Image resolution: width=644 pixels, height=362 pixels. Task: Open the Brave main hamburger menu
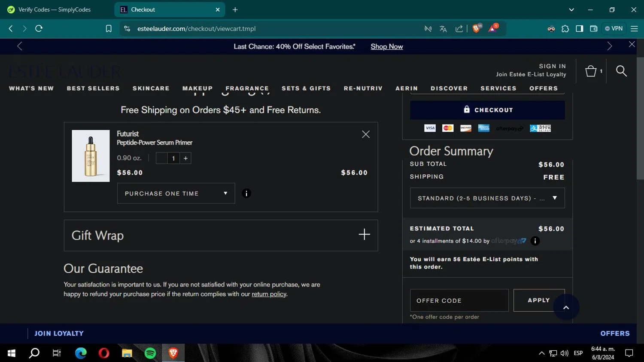(634, 28)
